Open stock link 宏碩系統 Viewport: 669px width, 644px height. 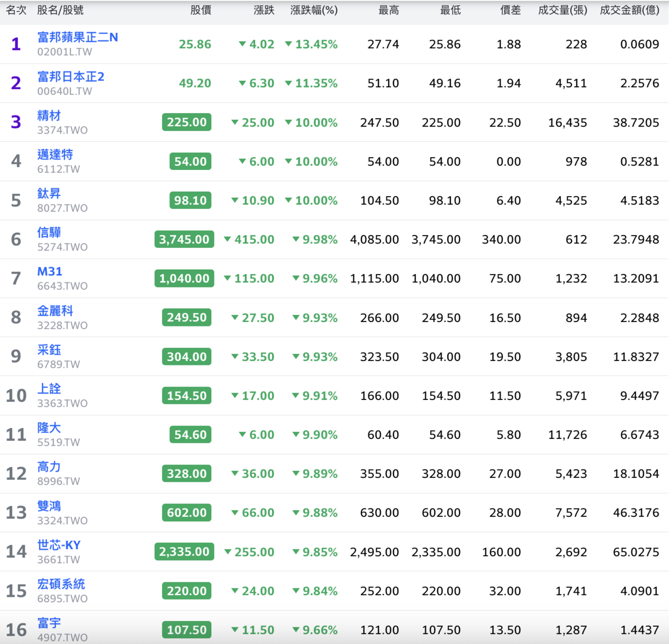pyautogui.click(x=61, y=584)
